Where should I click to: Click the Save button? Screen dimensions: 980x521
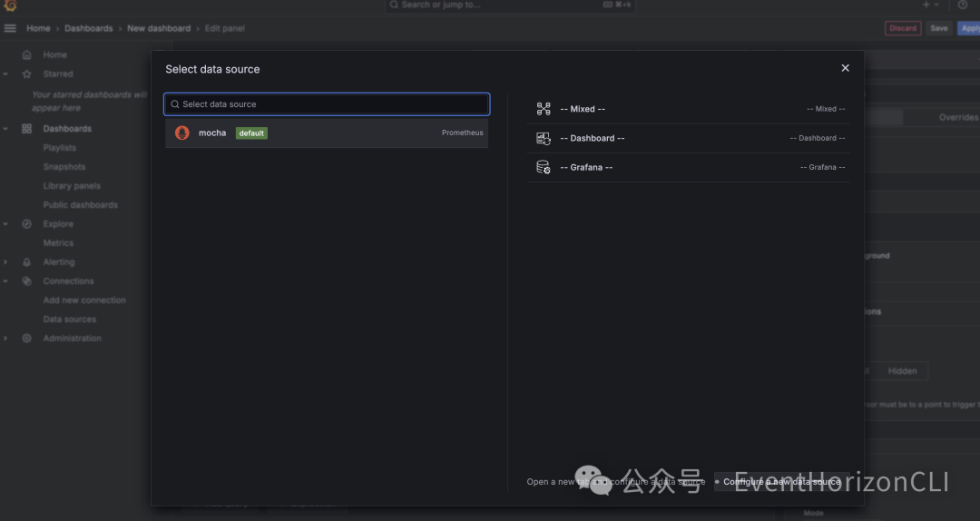point(939,28)
